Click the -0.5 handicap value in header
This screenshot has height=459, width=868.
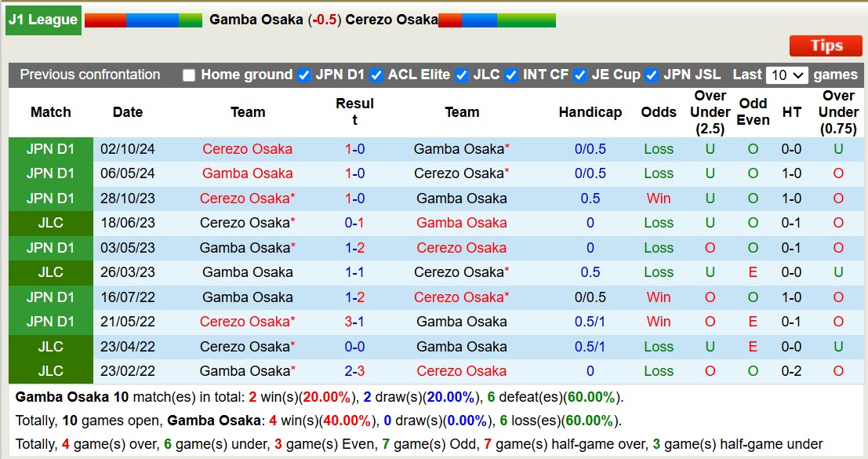[x=322, y=20]
